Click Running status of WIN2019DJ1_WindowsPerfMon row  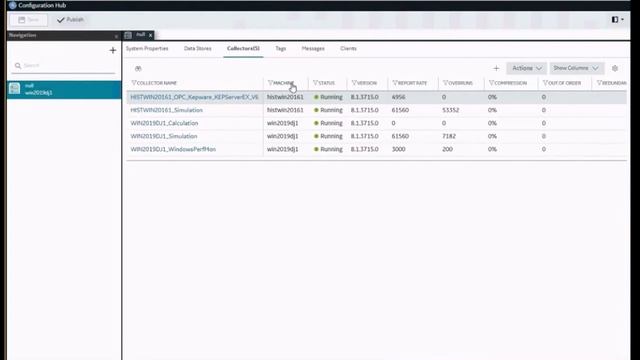329,149
